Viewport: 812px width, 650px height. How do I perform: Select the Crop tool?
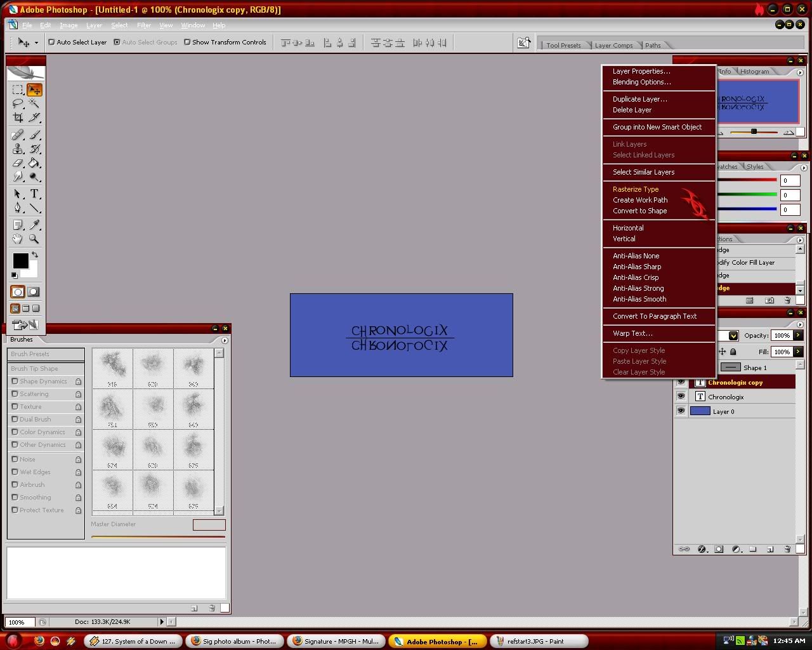click(18, 117)
